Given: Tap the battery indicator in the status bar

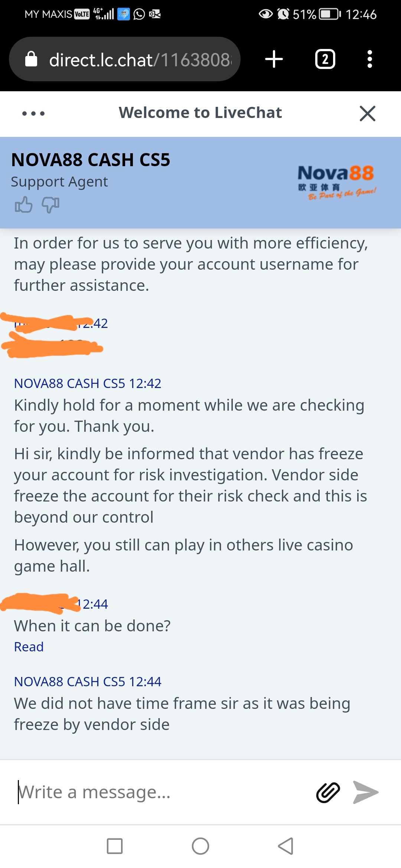Looking at the screenshot, I should coord(330,14).
